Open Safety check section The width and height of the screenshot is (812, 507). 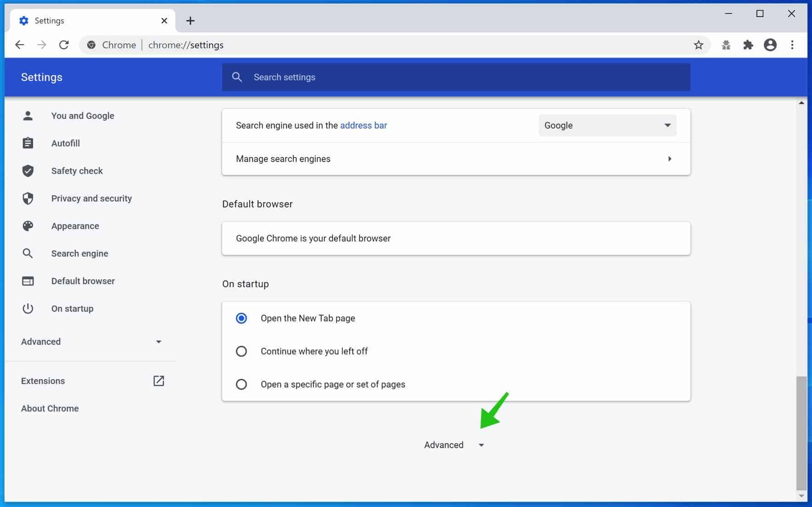click(77, 171)
